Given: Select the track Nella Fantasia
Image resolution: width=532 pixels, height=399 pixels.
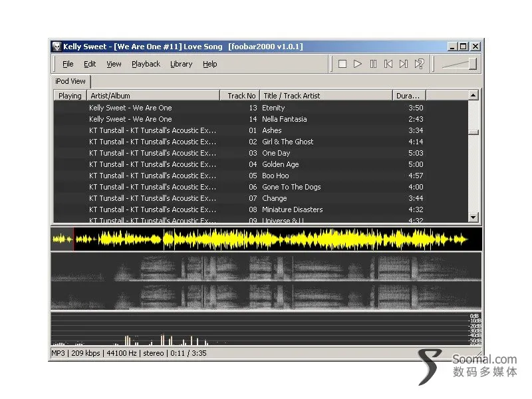Looking at the screenshot, I should point(285,119).
